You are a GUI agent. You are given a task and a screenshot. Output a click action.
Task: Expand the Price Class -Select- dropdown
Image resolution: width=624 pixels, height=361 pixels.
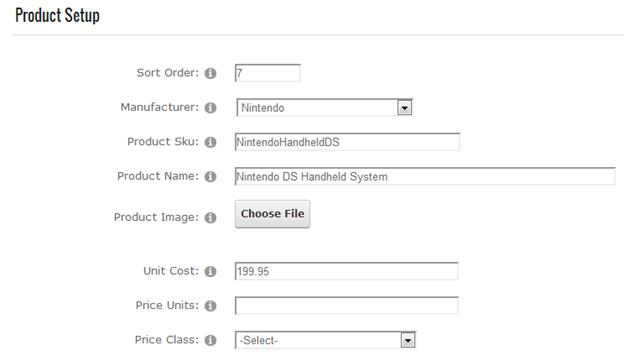coord(325,340)
